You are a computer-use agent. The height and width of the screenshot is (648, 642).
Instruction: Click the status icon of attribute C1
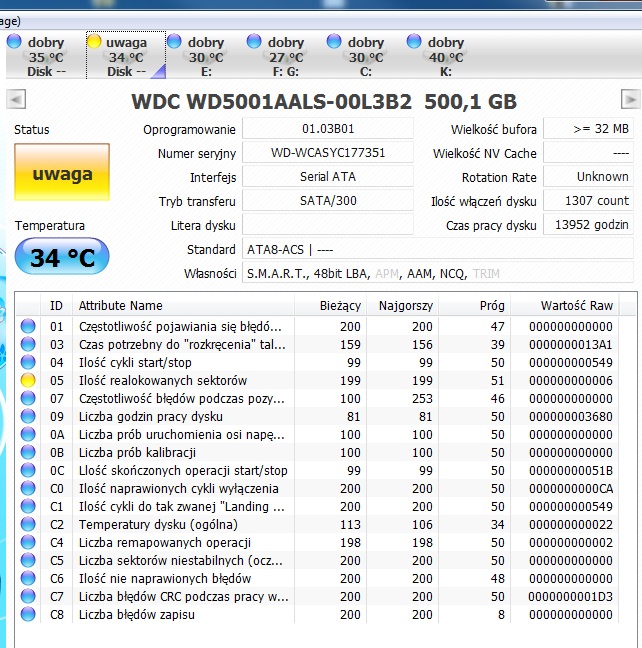click(28, 506)
